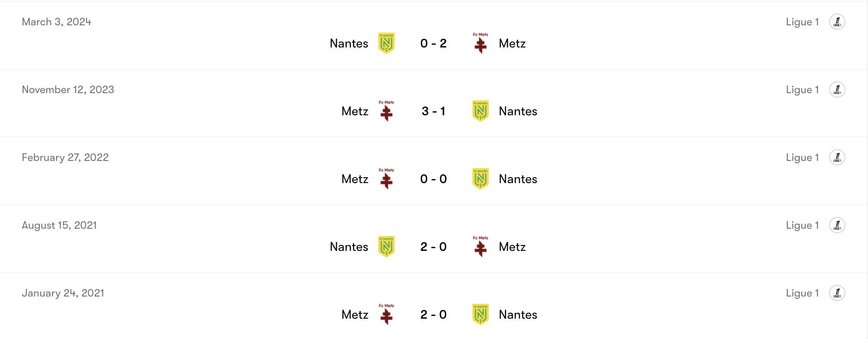868x339 pixels.
Task: Click the Nantes team name in the top match
Action: tap(348, 43)
